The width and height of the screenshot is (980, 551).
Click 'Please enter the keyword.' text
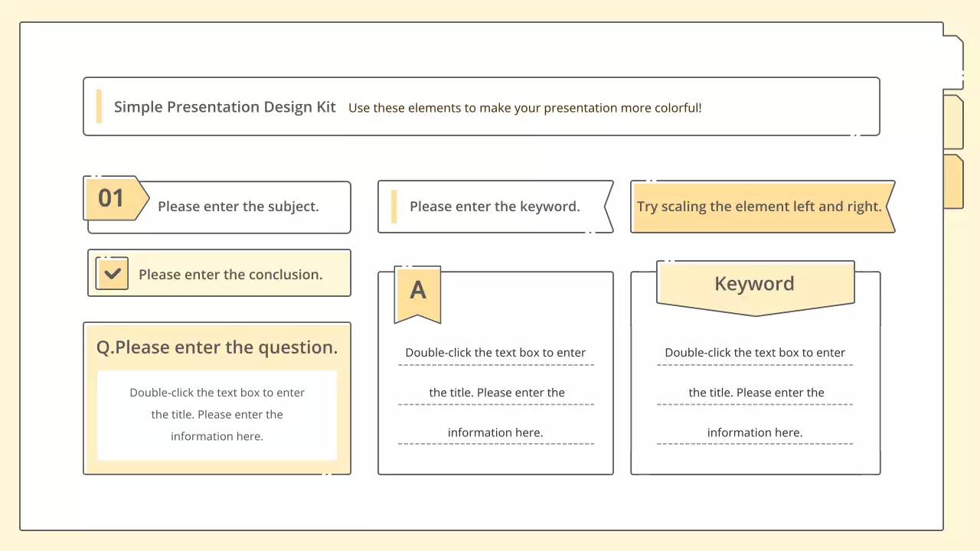[x=495, y=207]
